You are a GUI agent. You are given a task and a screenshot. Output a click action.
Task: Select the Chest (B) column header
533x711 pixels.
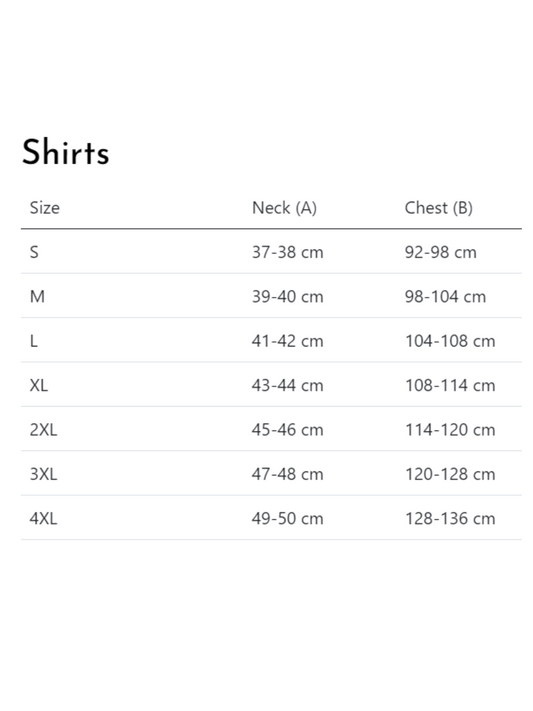coord(439,208)
